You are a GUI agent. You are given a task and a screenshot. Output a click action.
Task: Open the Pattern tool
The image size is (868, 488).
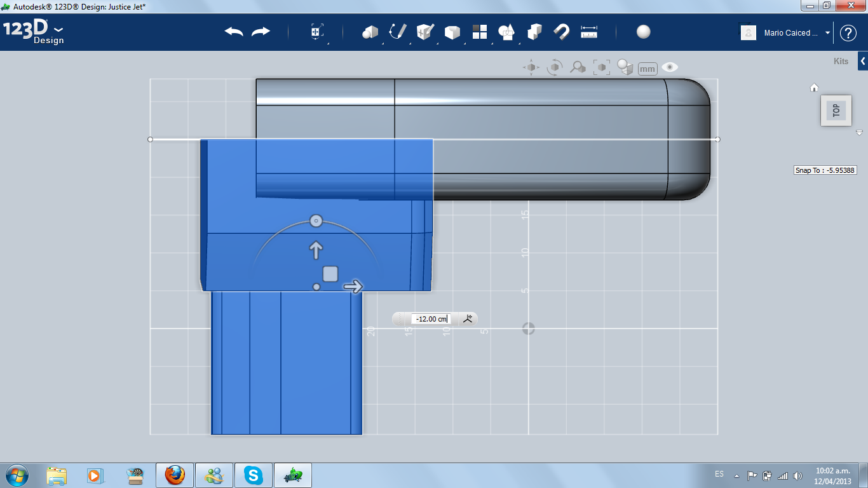[x=480, y=32]
